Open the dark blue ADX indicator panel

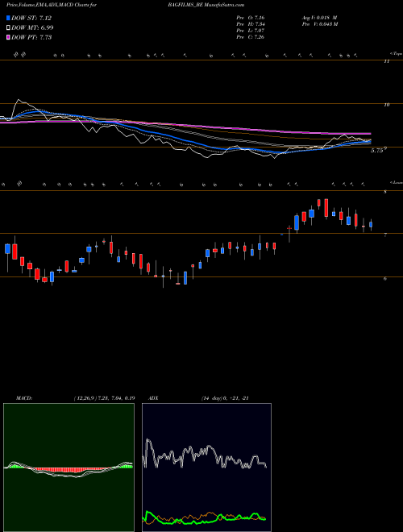206,468
